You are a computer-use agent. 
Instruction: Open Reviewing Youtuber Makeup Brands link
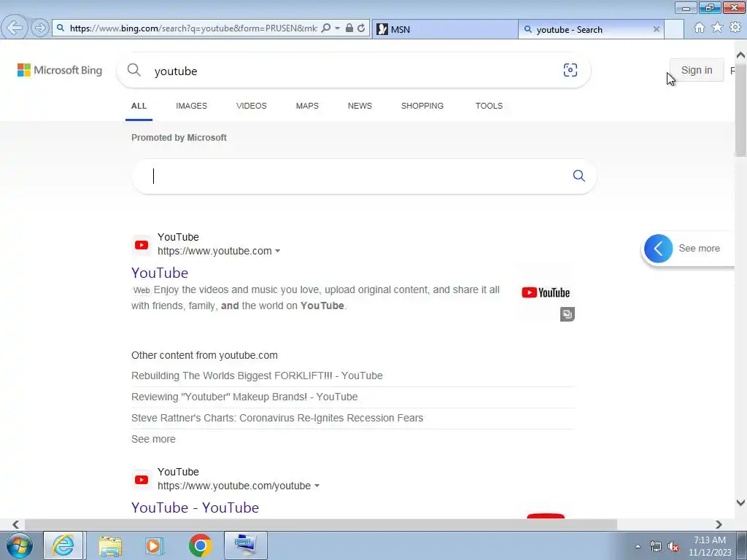pos(244,397)
